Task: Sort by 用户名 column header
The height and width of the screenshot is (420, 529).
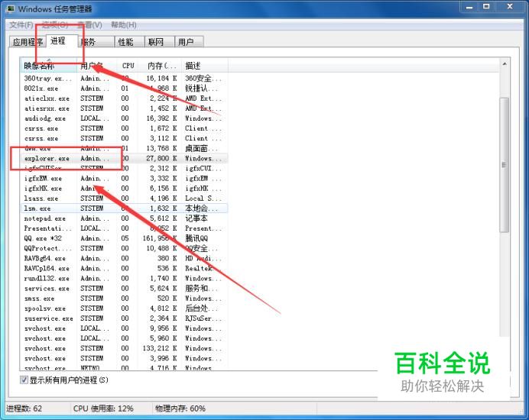Action: 97,66
